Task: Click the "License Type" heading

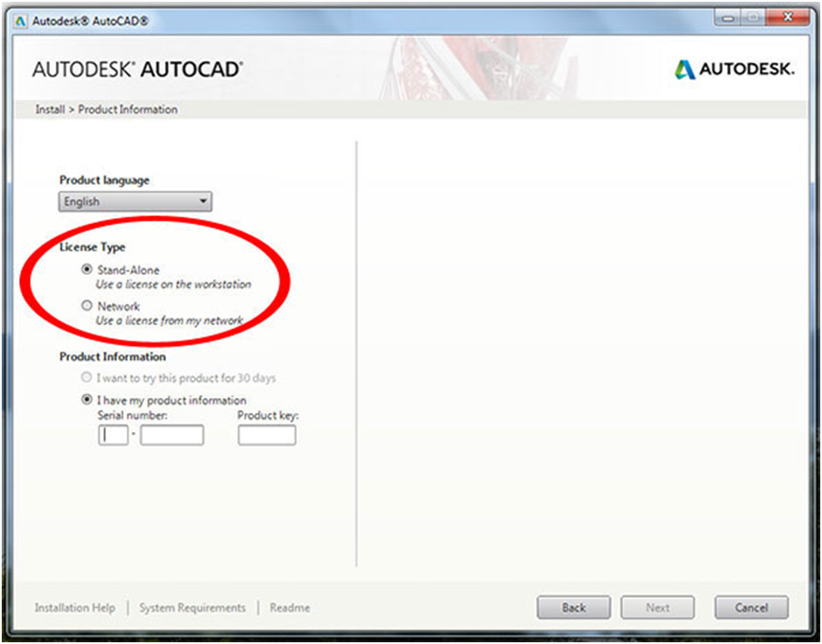Action: pyautogui.click(x=92, y=247)
